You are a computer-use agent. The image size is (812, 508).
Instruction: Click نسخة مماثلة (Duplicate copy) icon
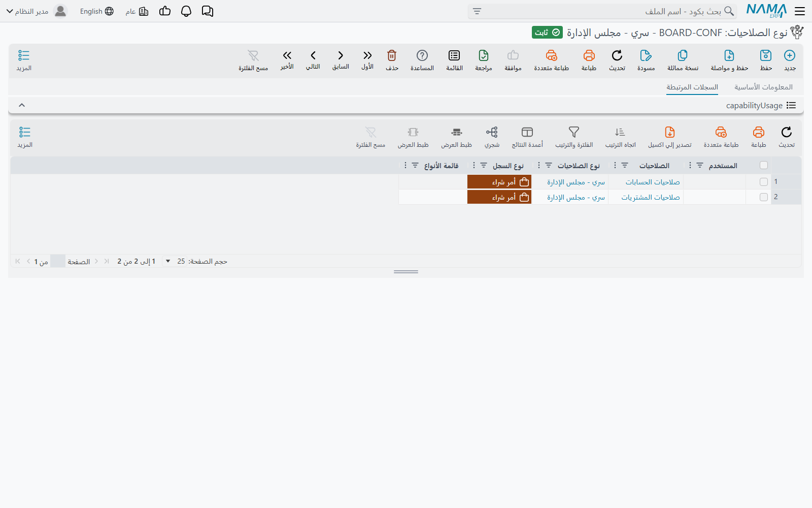[x=683, y=55]
